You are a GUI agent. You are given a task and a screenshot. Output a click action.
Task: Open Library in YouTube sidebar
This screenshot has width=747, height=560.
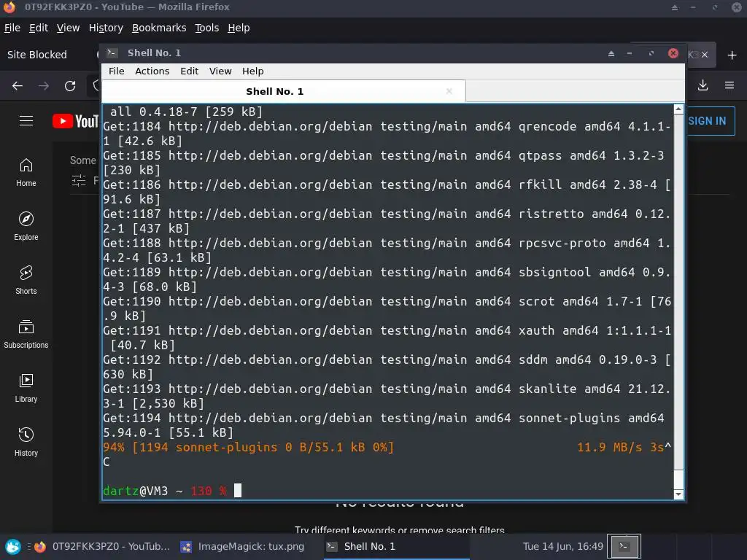pyautogui.click(x=26, y=389)
